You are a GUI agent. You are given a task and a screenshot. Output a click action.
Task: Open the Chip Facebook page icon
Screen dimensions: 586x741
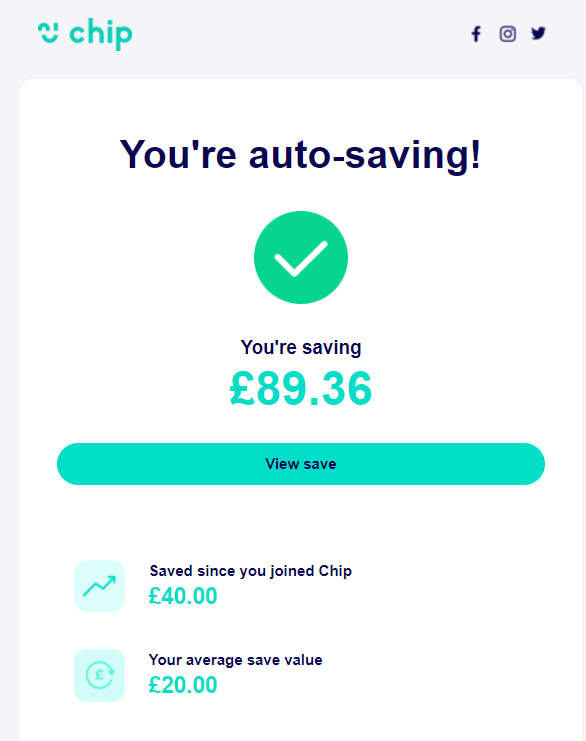coord(476,34)
